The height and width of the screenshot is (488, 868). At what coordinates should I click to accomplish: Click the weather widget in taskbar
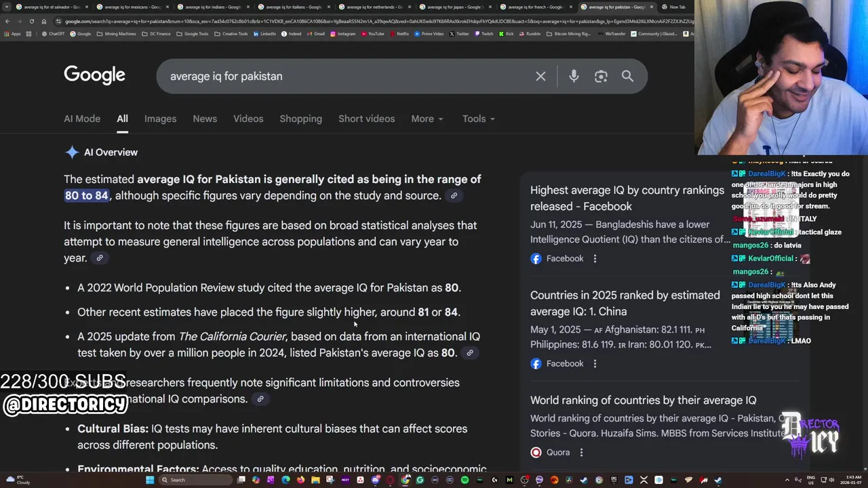point(18,480)
